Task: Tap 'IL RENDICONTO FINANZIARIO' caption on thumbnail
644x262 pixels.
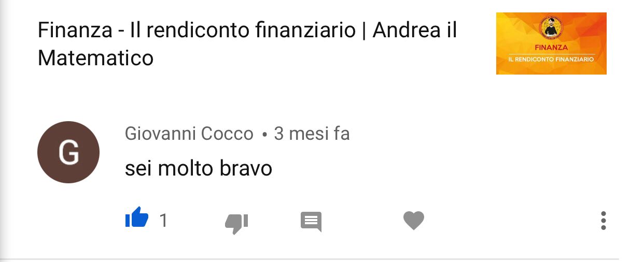Action: click(551, 60)
